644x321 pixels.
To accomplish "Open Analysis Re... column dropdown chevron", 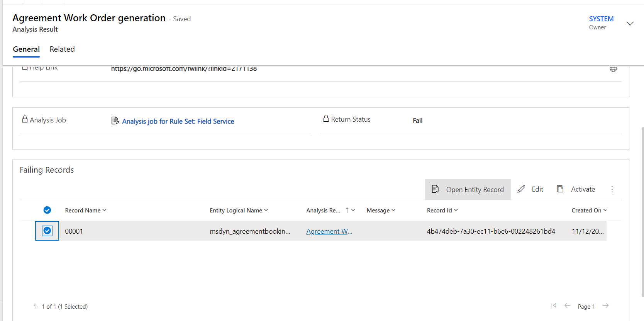I will point(353,210).
